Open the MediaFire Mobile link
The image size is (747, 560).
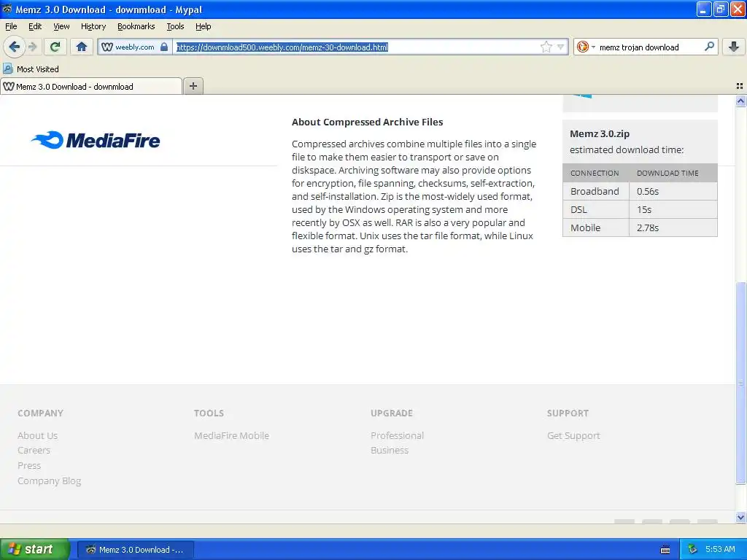[x=231, y=435]
